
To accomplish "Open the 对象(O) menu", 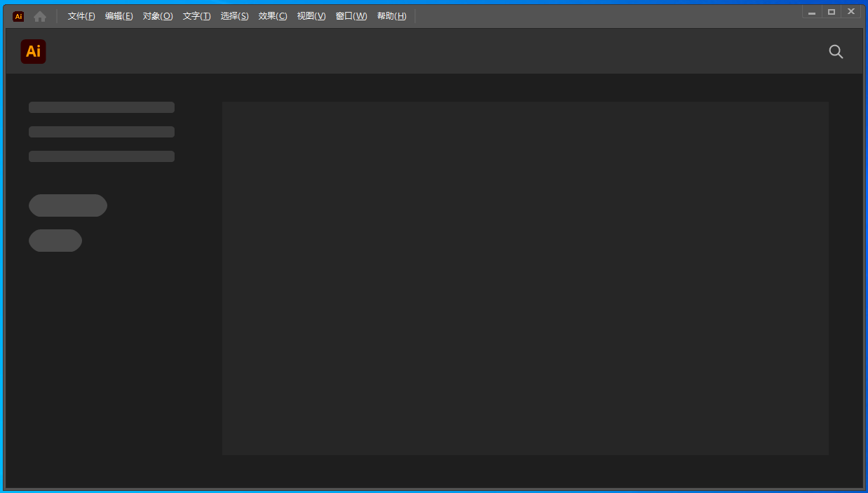I will coord(158,16).
